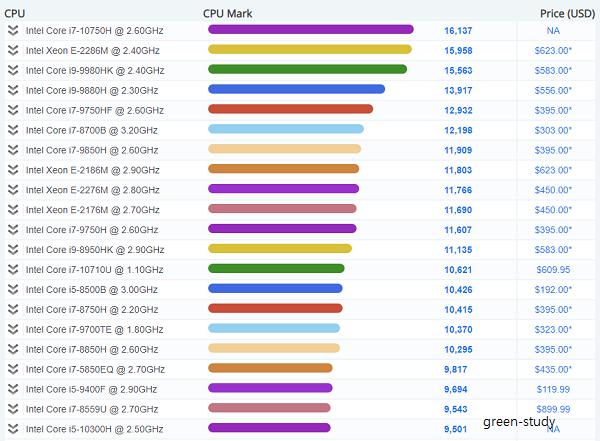Expand the Intel Xeon E-2176M row chevron
The width and height of the screenshot is (600, 441).
pyautogui.click(x=13, y=210)
